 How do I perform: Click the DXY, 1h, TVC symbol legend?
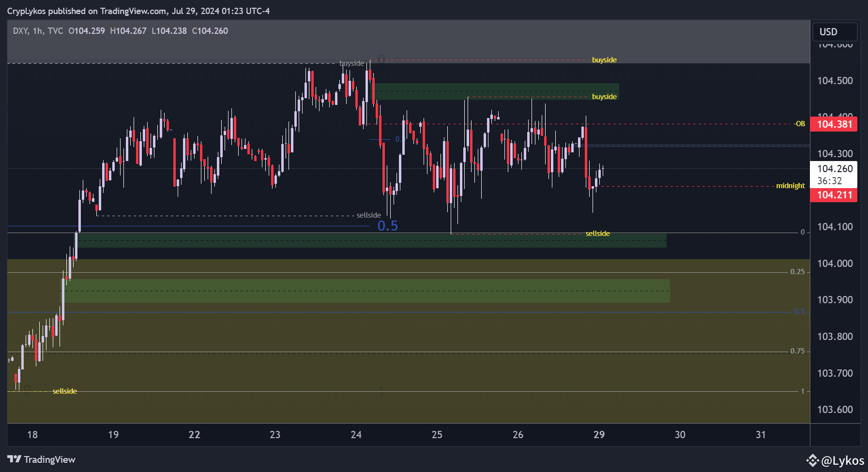click(x=38, y=31)
